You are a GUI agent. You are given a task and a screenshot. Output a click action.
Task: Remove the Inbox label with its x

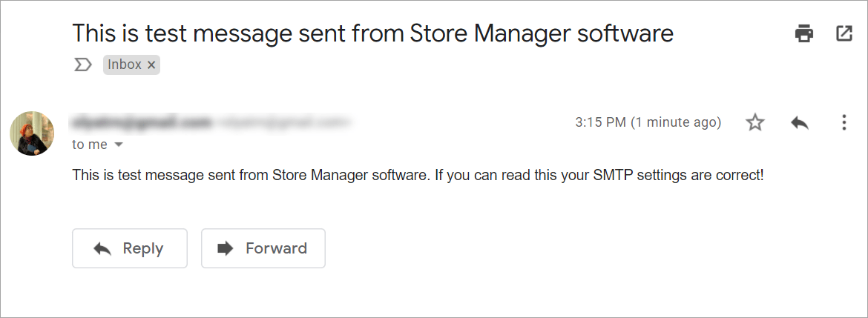pos(151,65)
